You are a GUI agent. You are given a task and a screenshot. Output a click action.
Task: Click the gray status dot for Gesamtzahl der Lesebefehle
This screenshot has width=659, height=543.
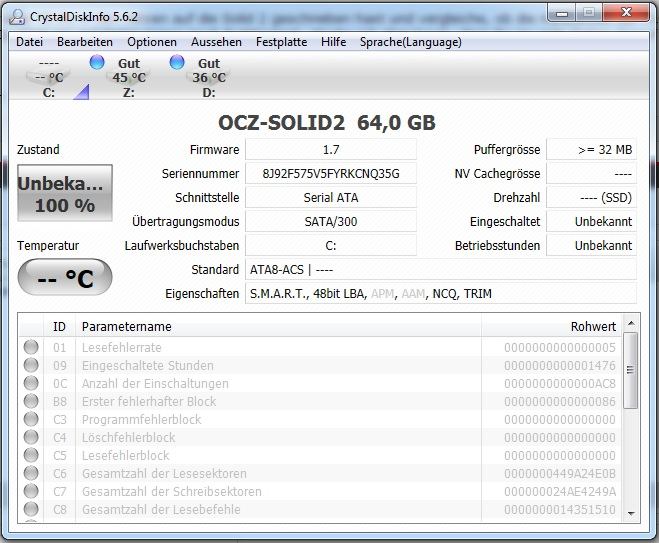(x=31, y=509)
